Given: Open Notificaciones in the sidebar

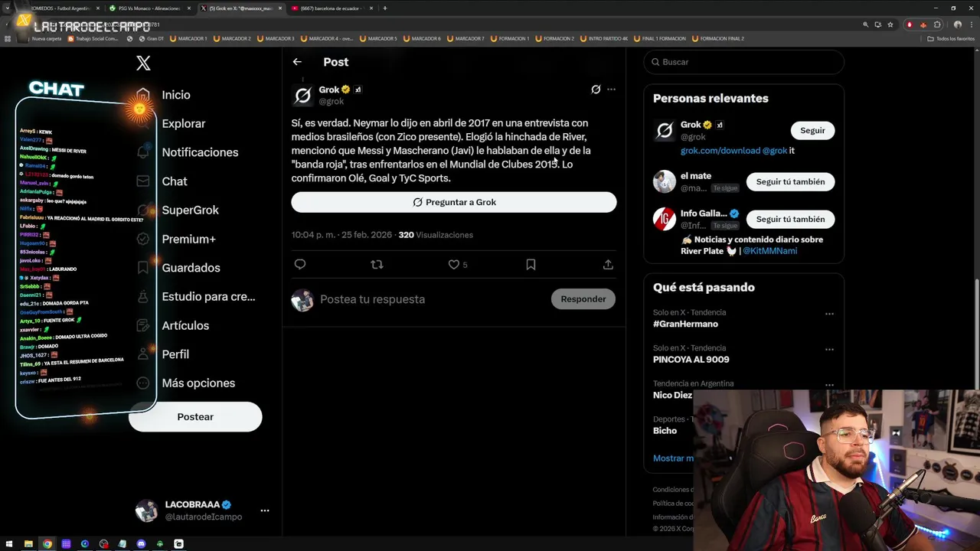Looking at the screenshot, I should tap(200, 152).
